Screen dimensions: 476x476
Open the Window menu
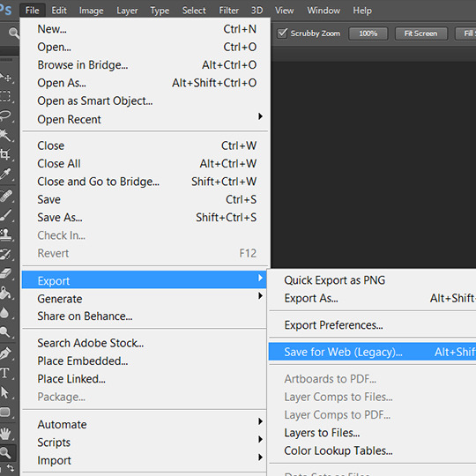pos(324,11)
